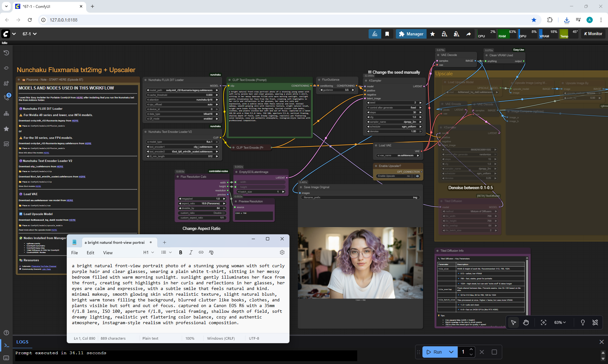
Task: Click the focus mode lightbulb icon
Action: 583,323
